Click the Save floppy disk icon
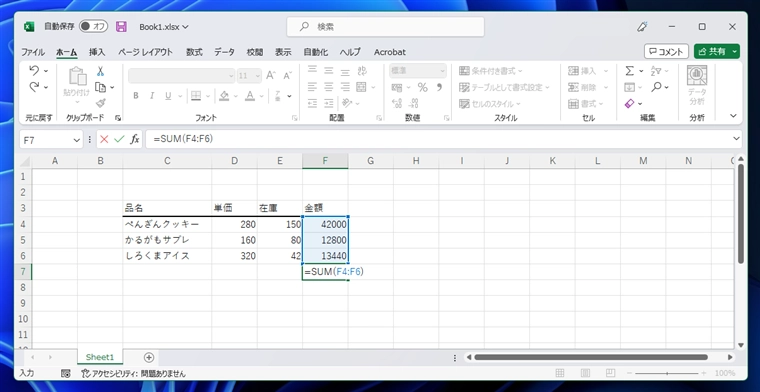The width and height of the screenshot is (760, 392). 121,27
